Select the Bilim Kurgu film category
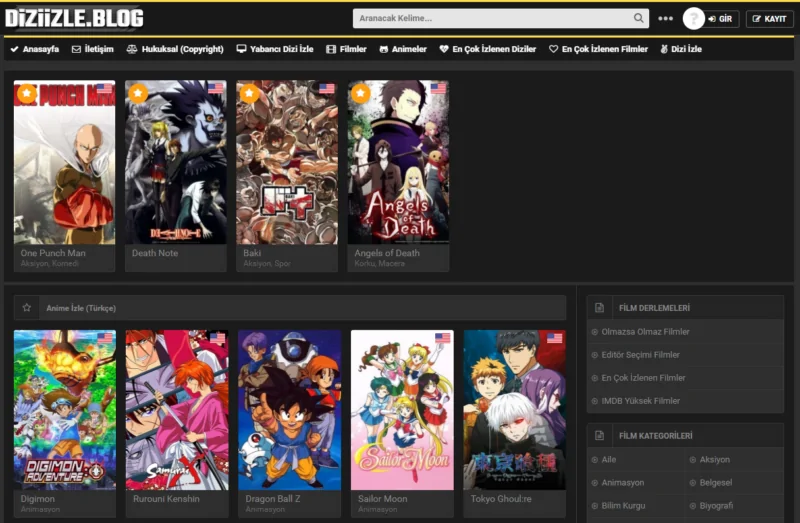800x523 pixels. [623, 505]
